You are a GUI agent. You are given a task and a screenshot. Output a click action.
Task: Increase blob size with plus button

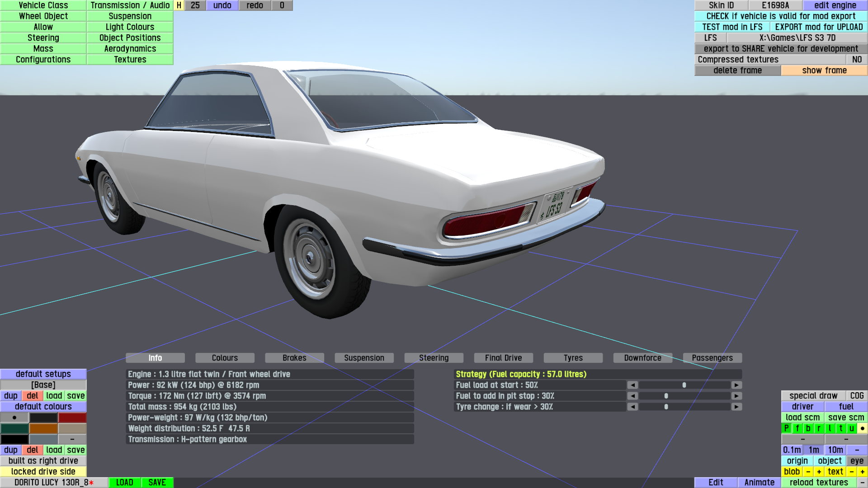pyautogui.click(x=819, y=472)
